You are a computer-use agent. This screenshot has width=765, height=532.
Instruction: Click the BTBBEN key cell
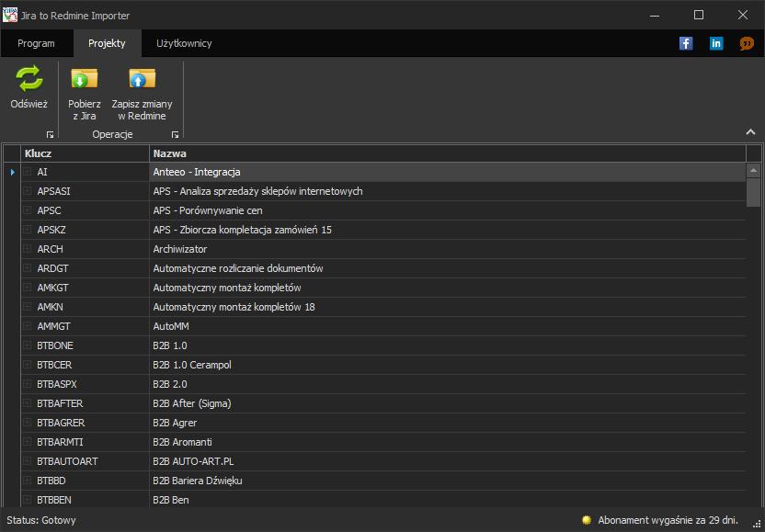click(x=85, y=499)
